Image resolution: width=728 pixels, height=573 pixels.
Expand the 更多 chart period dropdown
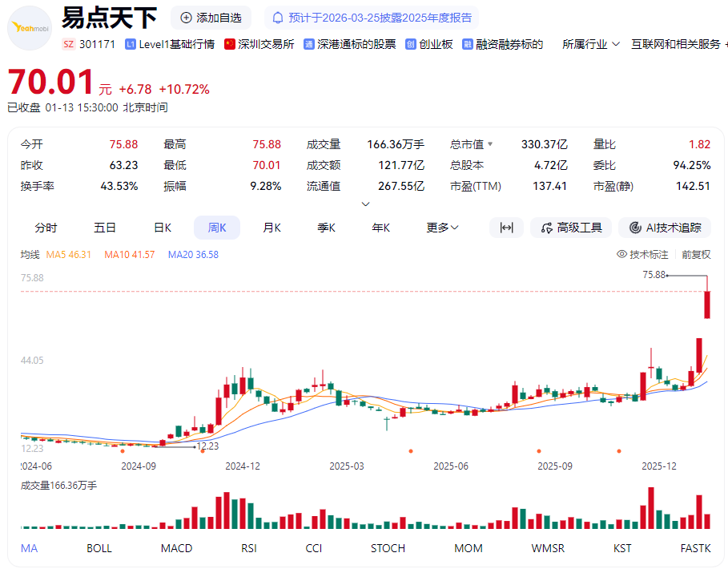point(442,228)
